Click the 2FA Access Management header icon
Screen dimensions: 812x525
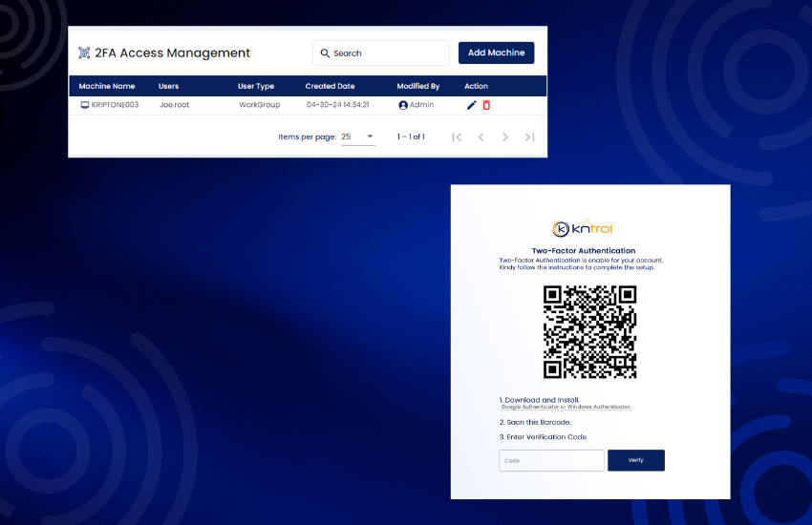tap(84, 52)
